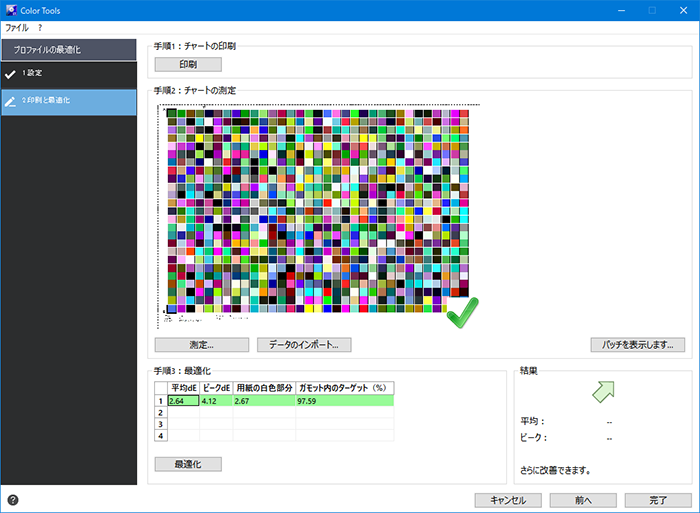
Task: Click the 印刷 button
Action: tap(188, 64)
